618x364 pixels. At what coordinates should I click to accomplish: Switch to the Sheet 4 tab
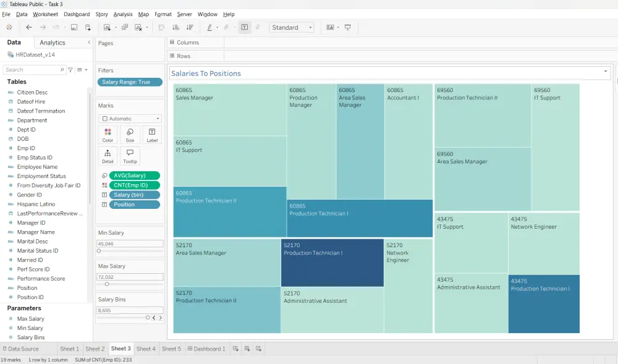click(x=146, y=349)
